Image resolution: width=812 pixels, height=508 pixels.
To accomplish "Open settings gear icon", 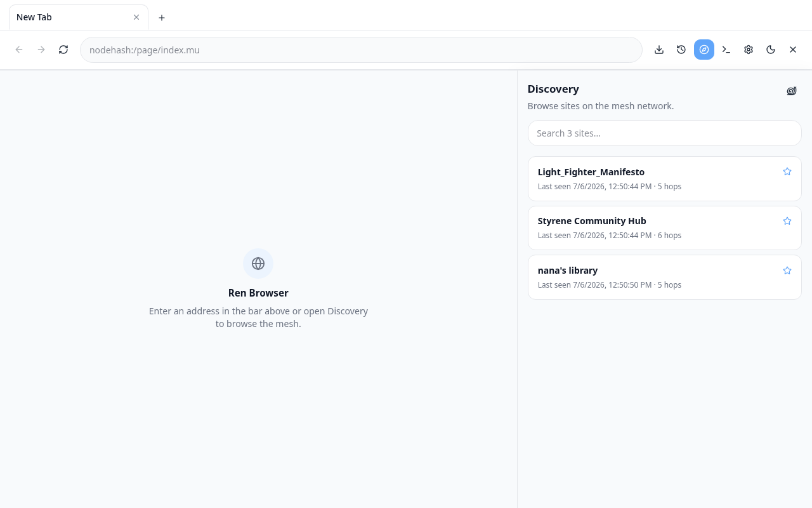I will (x=749, y=50).
